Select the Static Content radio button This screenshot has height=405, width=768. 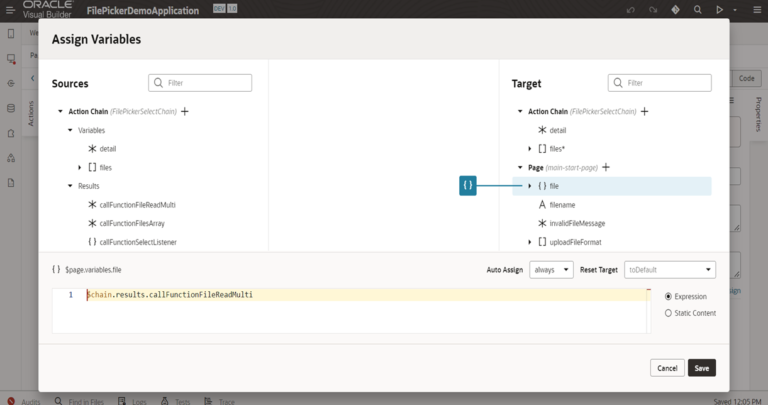click(x=668, y=313)
